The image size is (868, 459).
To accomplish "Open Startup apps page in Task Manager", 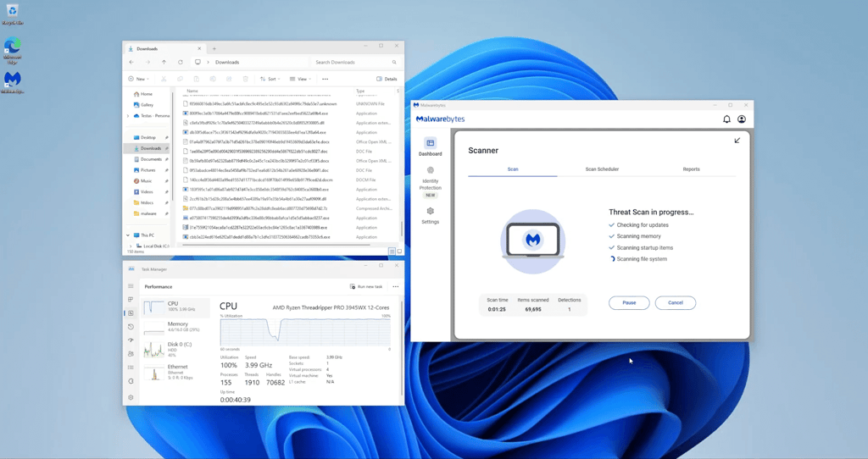I will (131, 340).
